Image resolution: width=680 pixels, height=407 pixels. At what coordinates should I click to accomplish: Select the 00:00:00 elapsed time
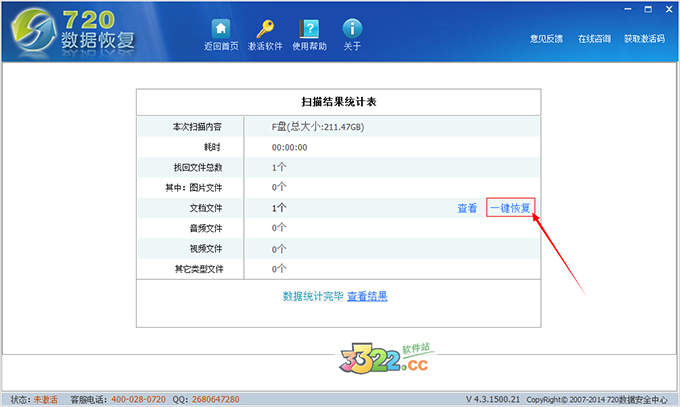point(289,148)
